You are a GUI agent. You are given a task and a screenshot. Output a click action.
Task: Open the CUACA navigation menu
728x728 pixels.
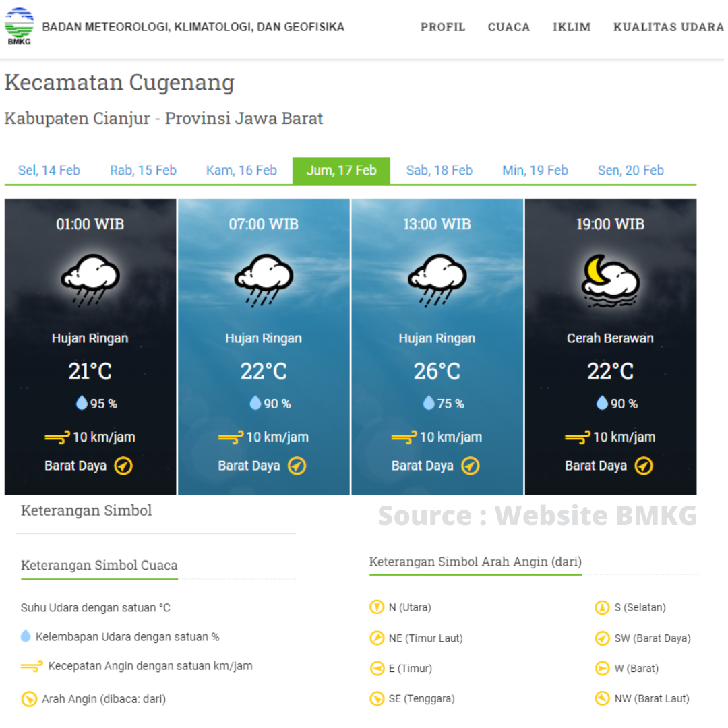click(509, 27)
